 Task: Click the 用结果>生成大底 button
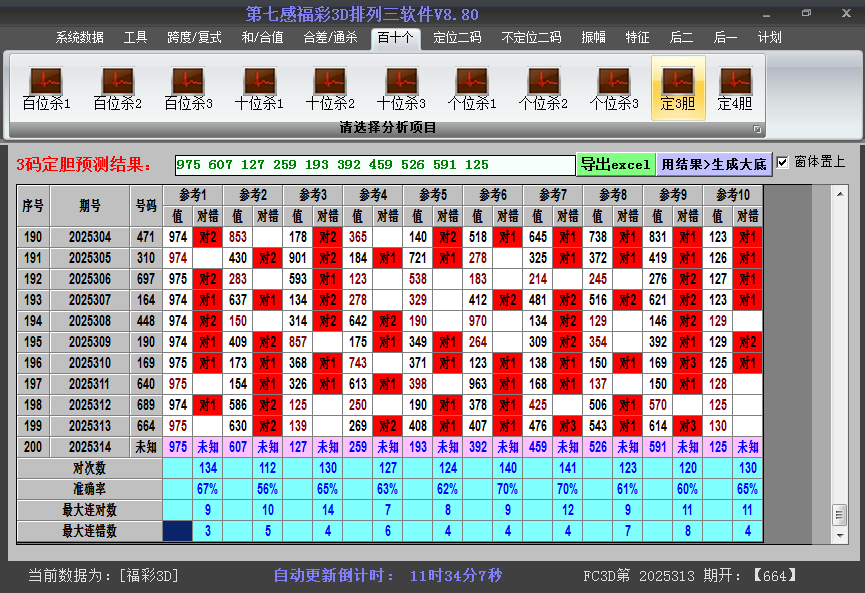[x=717, y=162]
